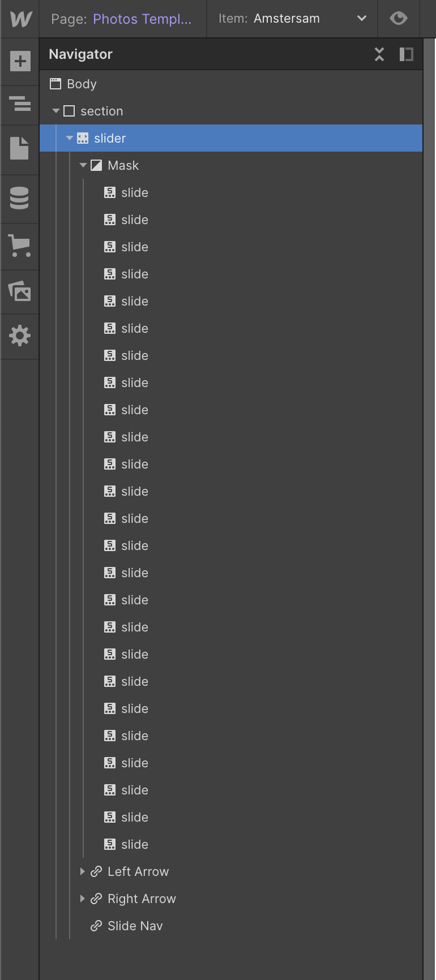The width and height of the screenshot is (436, 980).
Task: Select the last slide in the Mask
Action: pos(134,844)
